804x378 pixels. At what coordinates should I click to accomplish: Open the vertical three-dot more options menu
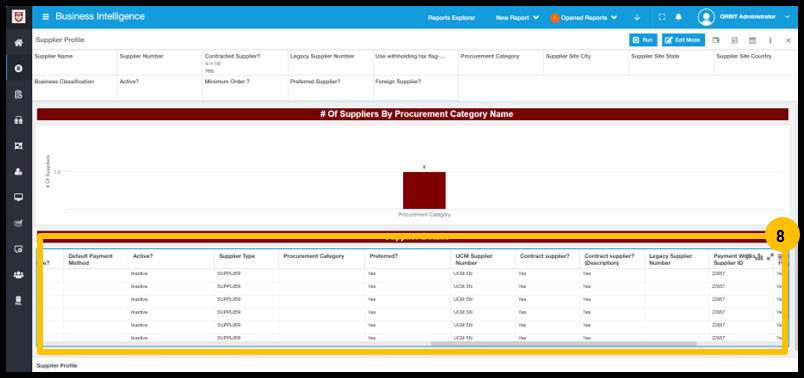pos(770,40)
